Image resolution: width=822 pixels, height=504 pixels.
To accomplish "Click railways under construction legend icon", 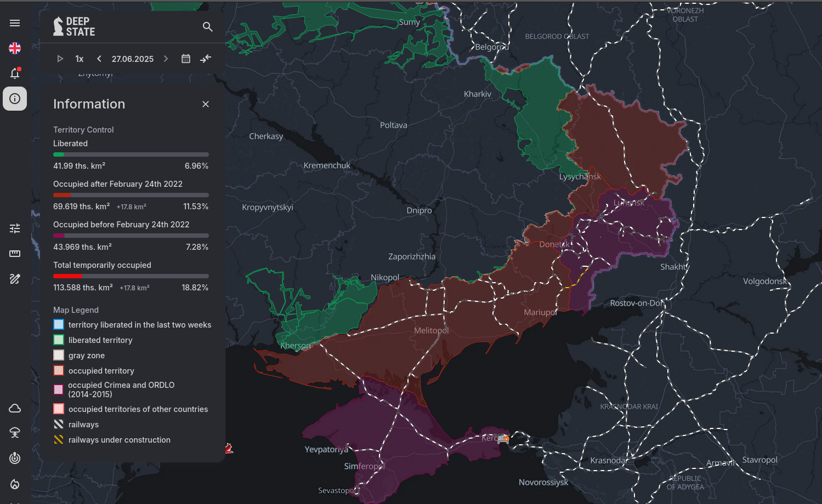I will 59,439.
